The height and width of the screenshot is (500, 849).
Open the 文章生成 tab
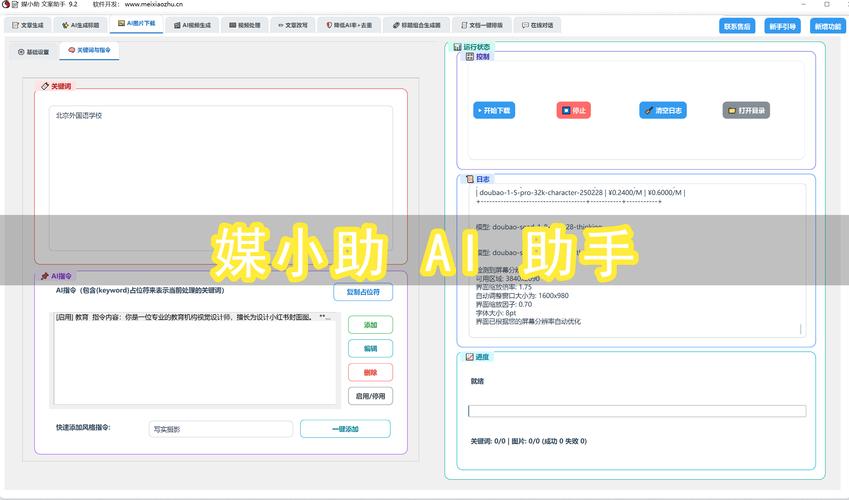point(28,25)
